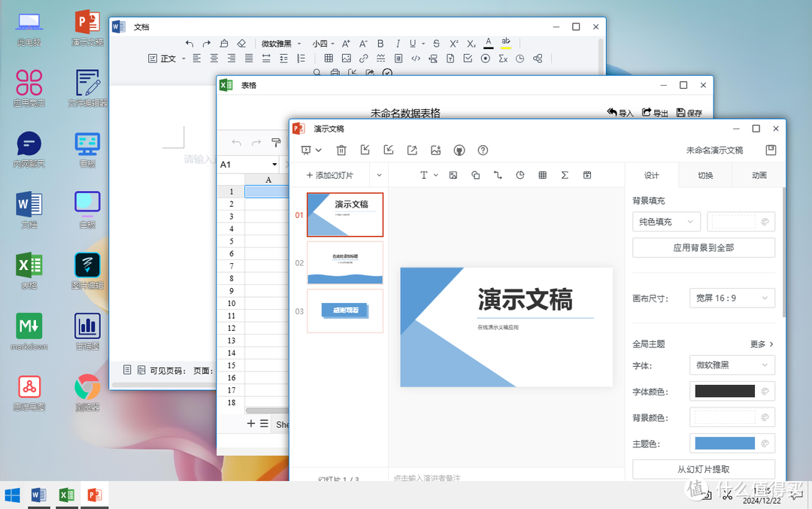The width and height of the screenshot is (812, 509).
Task: Expand the 添加幻灯片 layout options chevron
Action: tap(378, 174)
